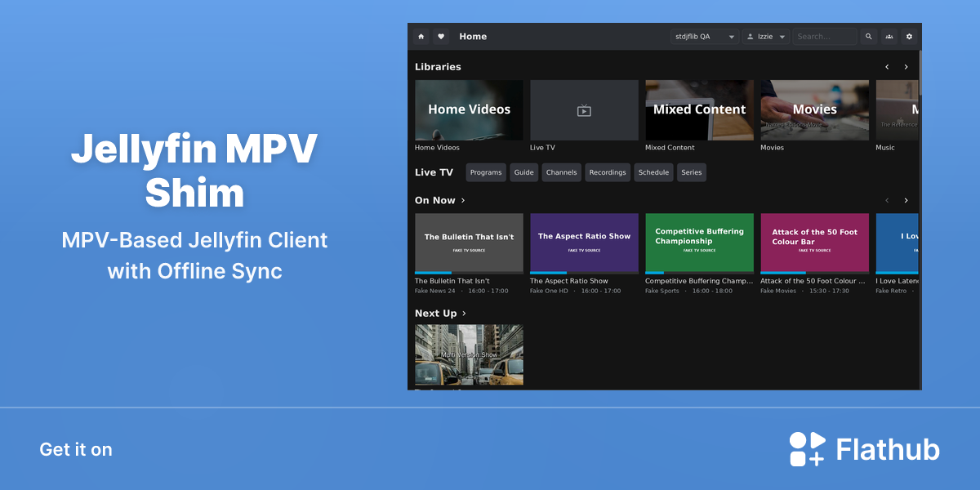The image size is (980, 490).
Task: Open the Izzie user dropdown
Action: (766, 37)
